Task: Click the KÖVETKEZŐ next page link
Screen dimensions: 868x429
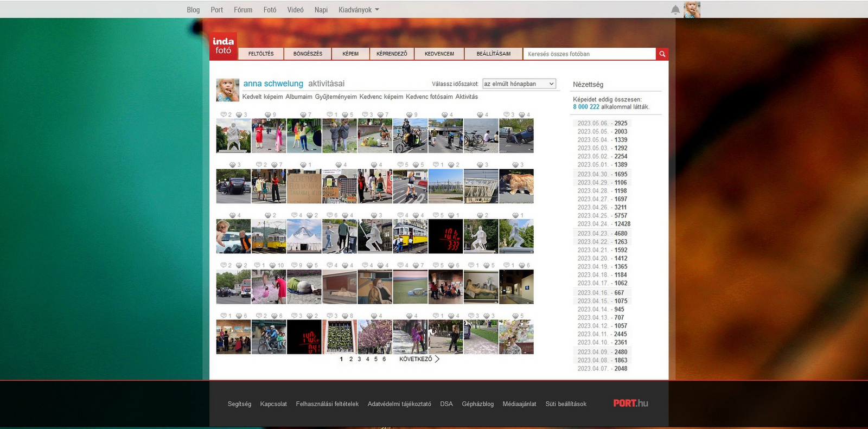Action: 416,359
